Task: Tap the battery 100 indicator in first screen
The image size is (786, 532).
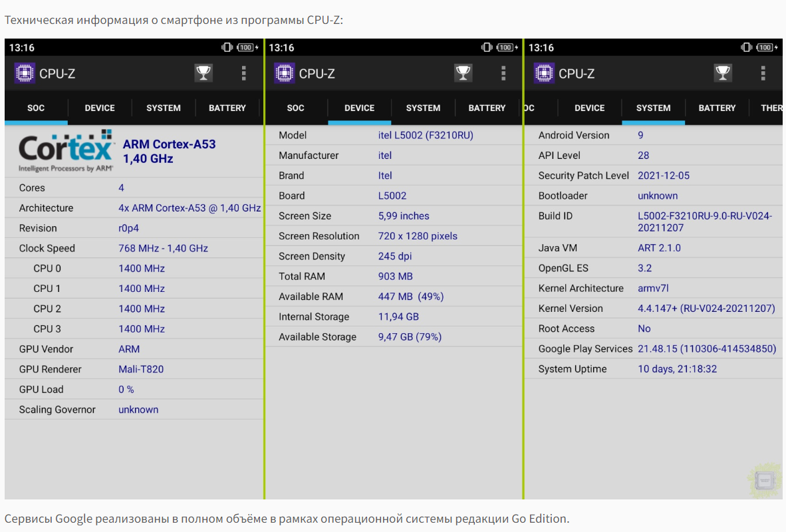Action: pos(247,48)
